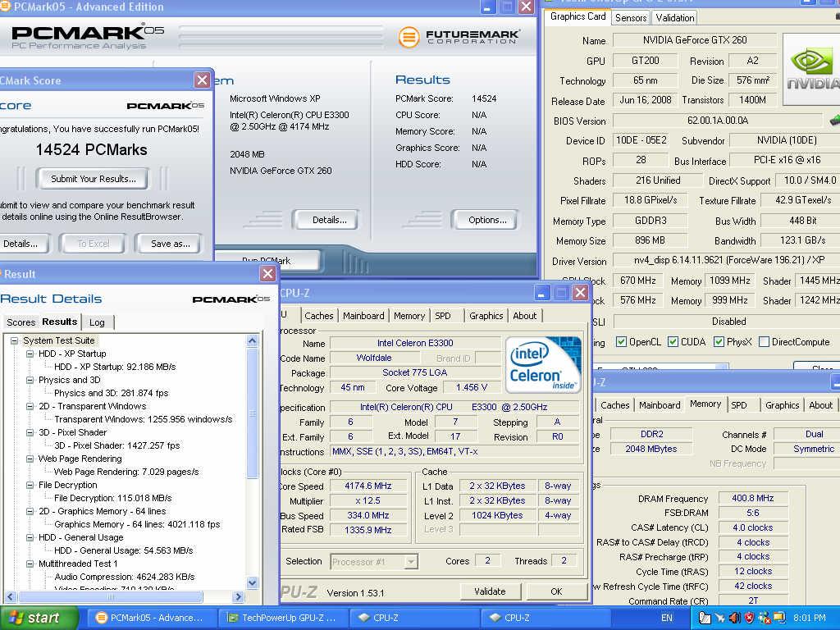
Task: Click the vertical scrollbar thumb in Result
Action: point(253,413)
